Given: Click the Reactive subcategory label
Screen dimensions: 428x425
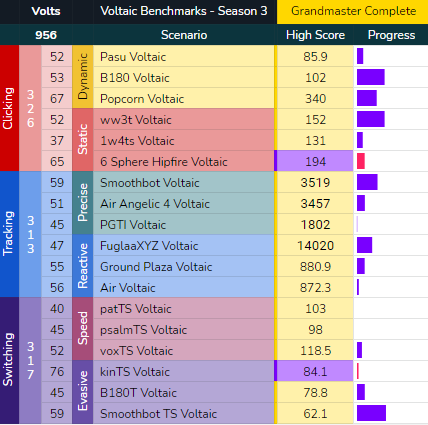Looking at the screenshot, I should click(x=83, y=266).
